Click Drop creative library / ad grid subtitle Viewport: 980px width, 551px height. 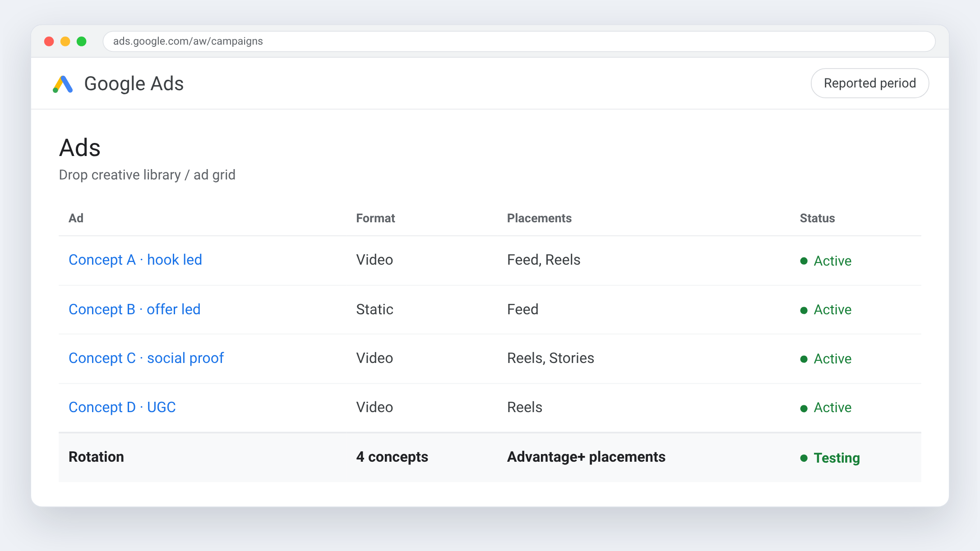(147, 175)
